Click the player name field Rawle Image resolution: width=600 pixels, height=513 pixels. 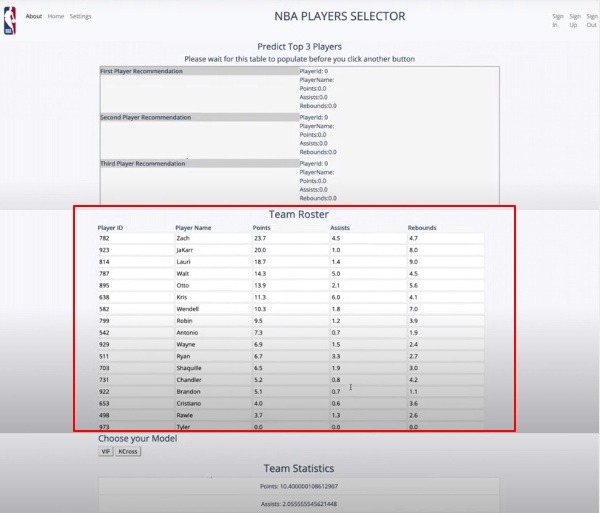[213, 415]
